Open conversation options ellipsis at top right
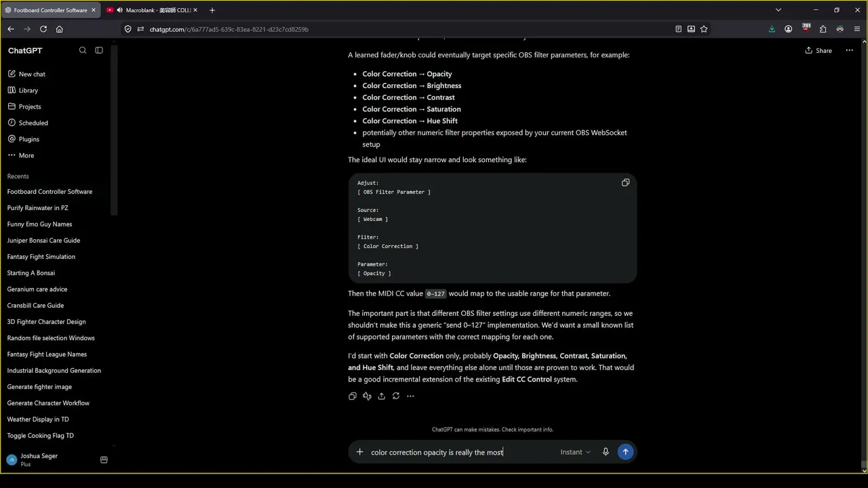868x488 pixels. [849, 50]
